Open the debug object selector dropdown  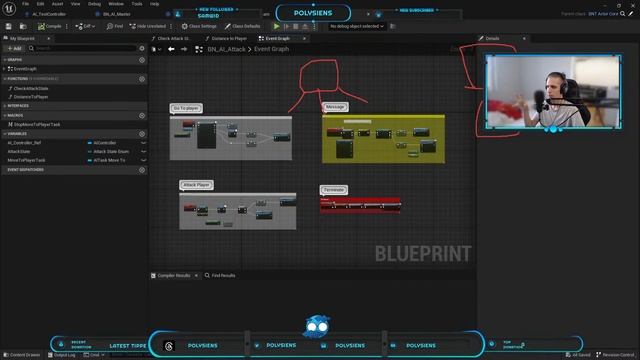pos(357,26)
